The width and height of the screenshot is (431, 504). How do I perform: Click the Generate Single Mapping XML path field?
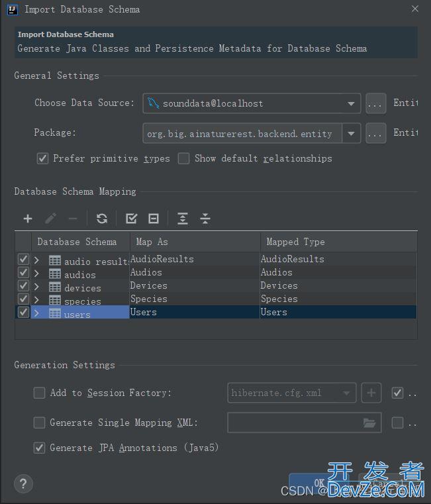click(x=305, y=423)
